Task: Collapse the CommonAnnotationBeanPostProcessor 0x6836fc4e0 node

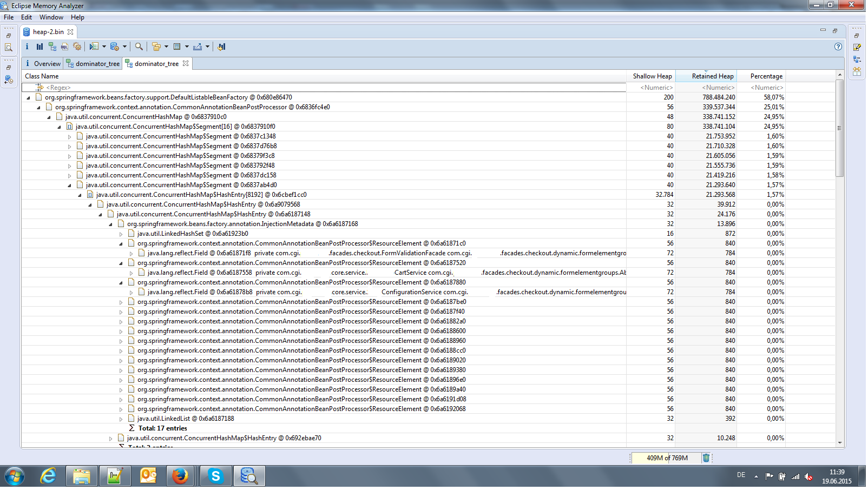Action: coord(39,108)
